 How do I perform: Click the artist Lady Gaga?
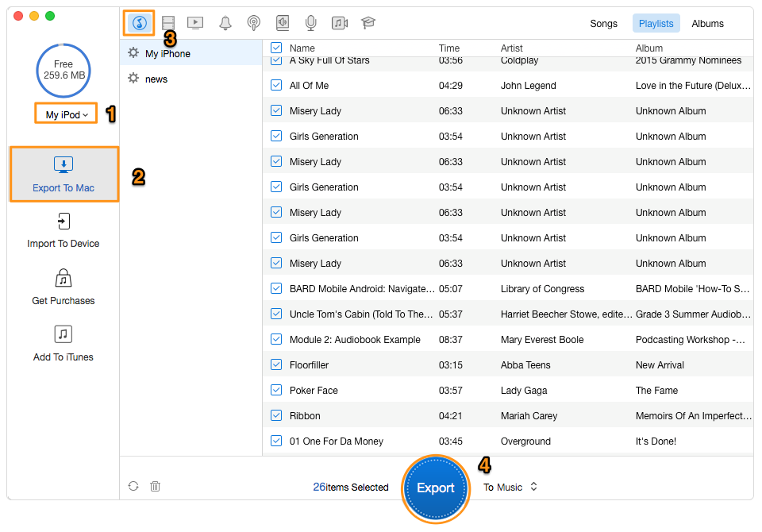click(524, 390)
